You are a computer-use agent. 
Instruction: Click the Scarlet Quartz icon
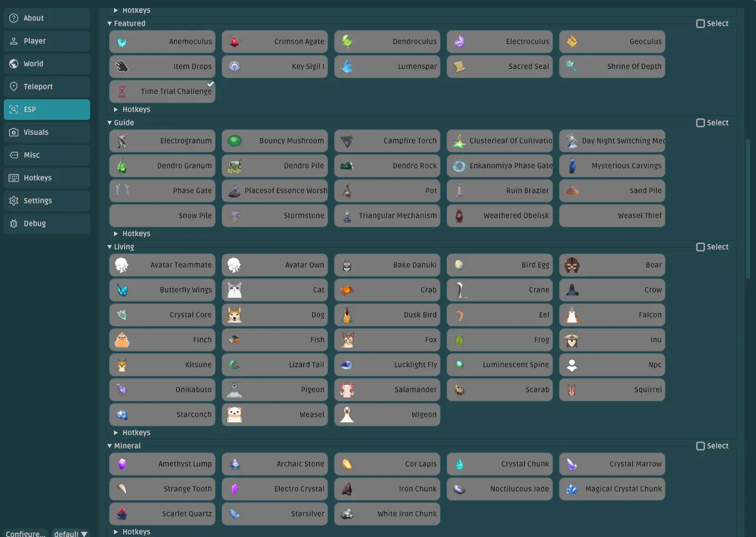[x=122, y=514]
